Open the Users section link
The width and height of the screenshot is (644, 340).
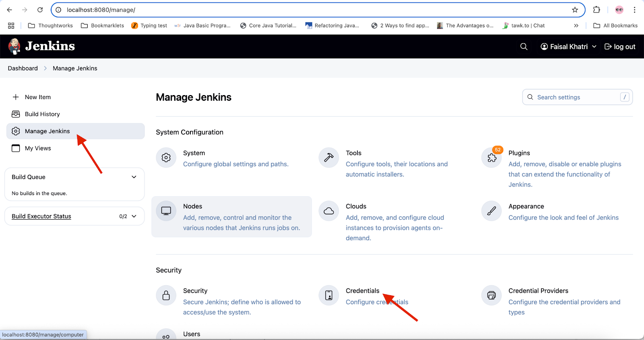(x=192, y=334)
